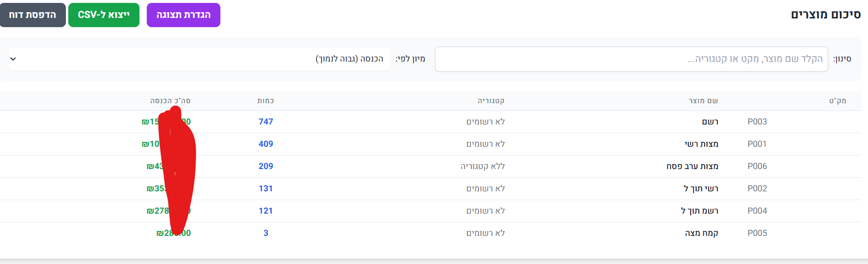Viewport: 868px width, 264px height.
Task: Open הגדרת תצוגה display settings
Action: pyautogui.click(x=183, y=15)
